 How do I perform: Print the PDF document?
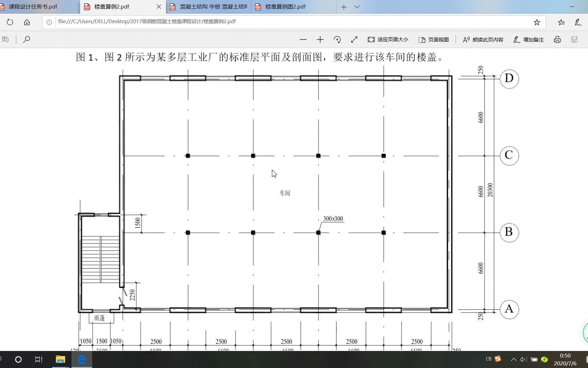pyautogui.click(x=557, y=40)
